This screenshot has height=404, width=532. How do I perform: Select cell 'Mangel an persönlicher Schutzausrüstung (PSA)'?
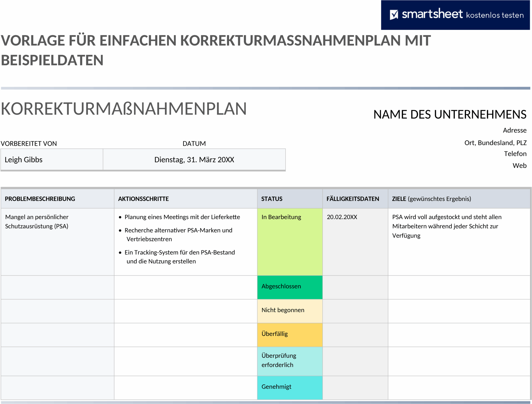57,242
